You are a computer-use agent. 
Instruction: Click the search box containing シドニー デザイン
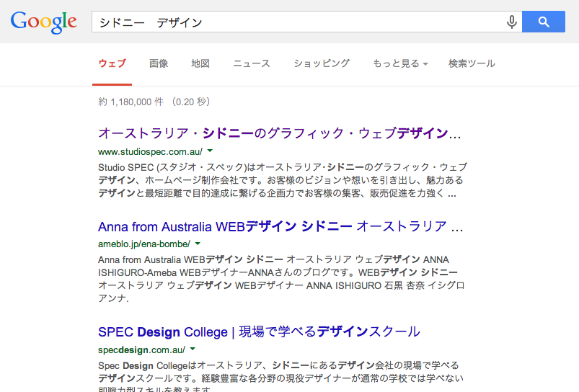tap(296, 22)
